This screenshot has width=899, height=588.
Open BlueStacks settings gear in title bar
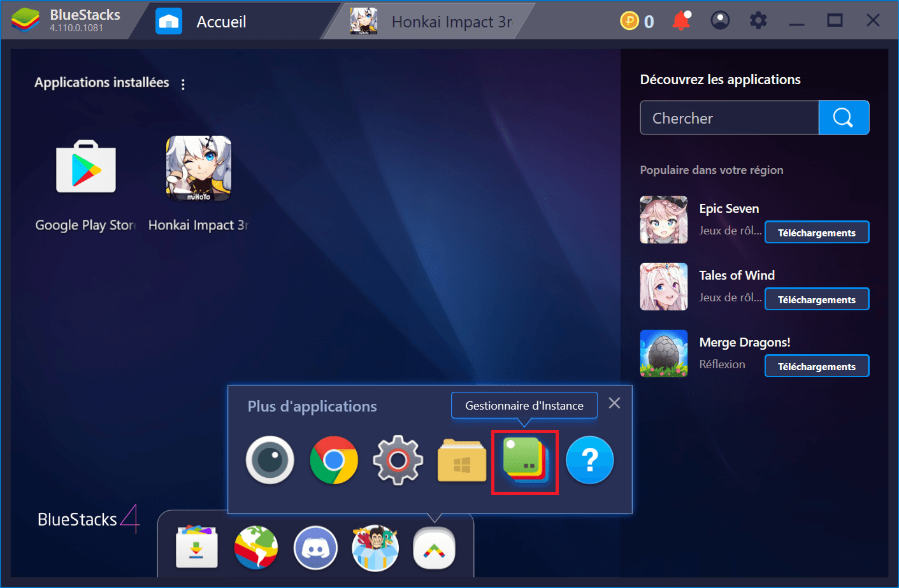(x=758, y=21)
